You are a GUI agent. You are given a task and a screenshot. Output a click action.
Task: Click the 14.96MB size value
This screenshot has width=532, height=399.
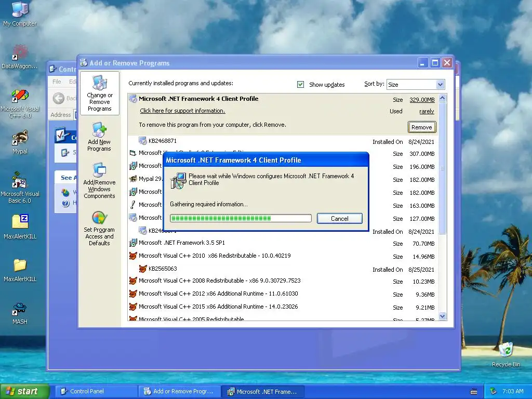point(423,257)
